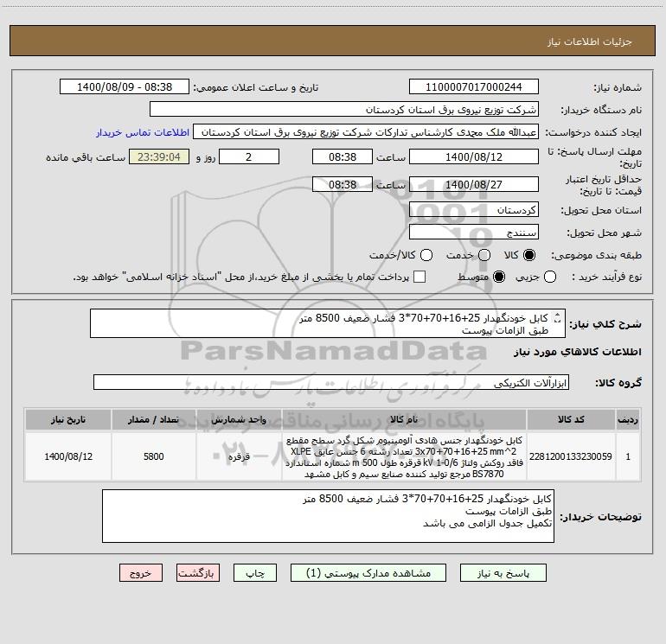Click the پاسخ به نیاز button
Viewport: 666px width, 644px height.
[x=503, y=573]
